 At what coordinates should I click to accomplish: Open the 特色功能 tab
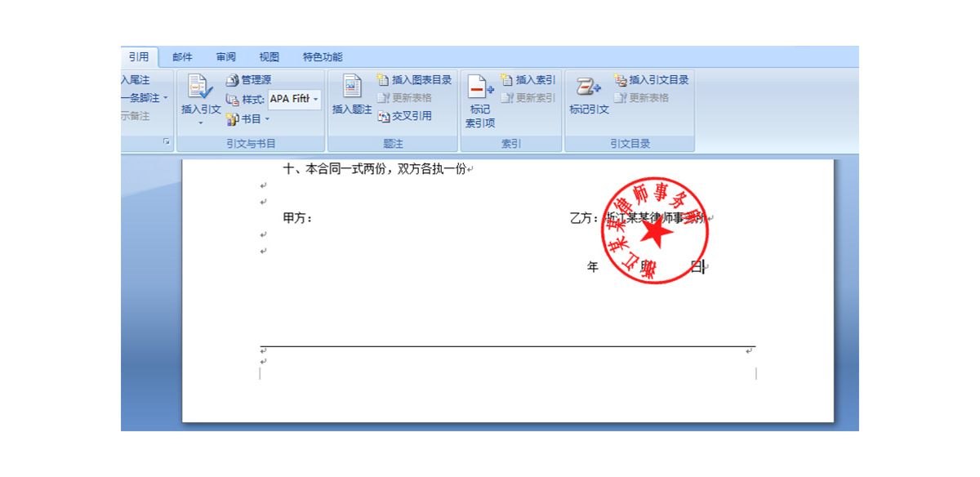pos(323,57)
